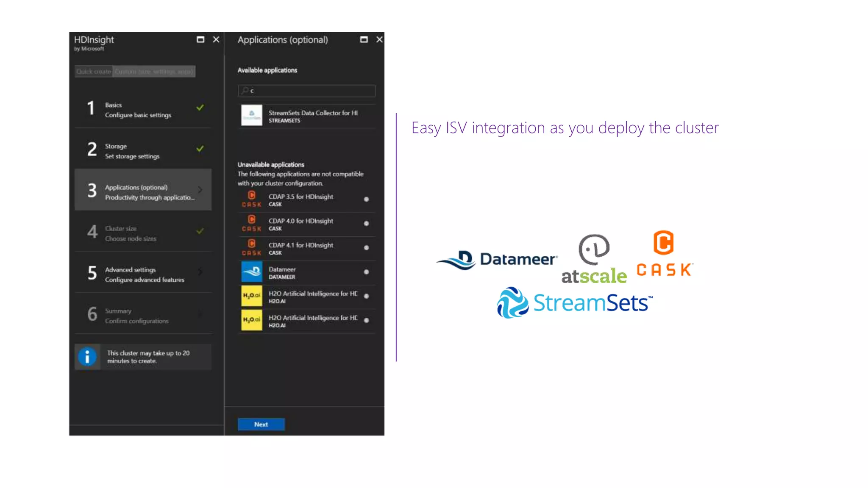Open step 2 Storage settings
This screenshot has width=868, height=488.
click(x=143, y=149)
